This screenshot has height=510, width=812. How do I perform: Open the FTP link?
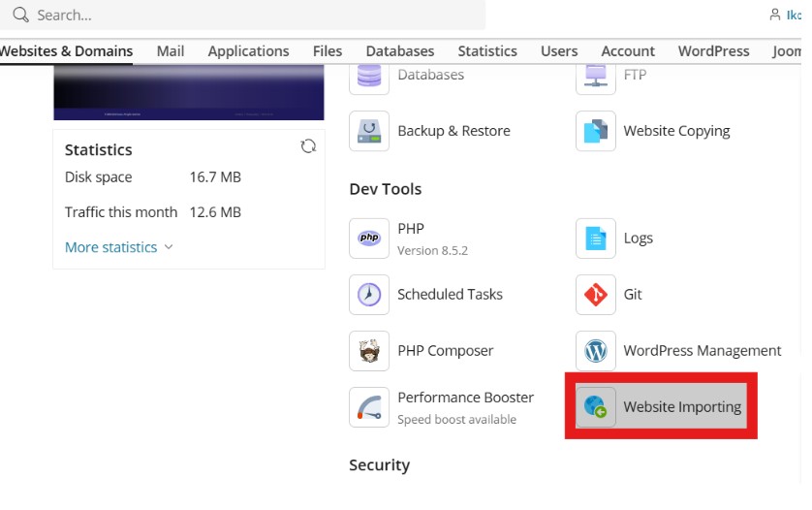635,75
